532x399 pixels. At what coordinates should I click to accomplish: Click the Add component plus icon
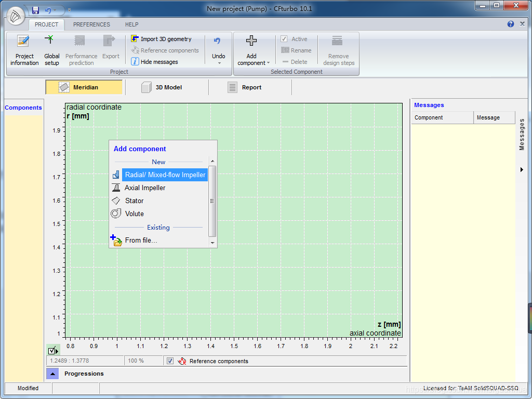[251, 41]
